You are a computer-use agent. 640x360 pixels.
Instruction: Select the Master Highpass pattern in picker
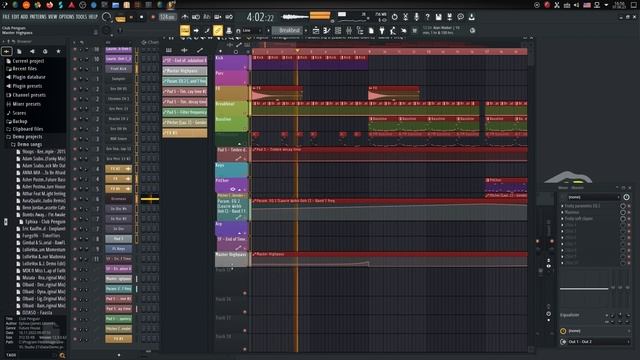click(185, 71)
